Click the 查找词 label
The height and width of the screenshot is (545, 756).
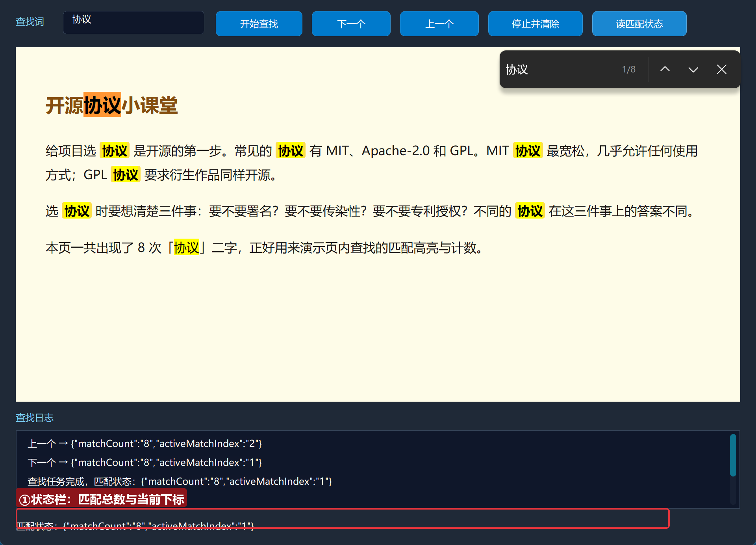(x=30, y=22)
